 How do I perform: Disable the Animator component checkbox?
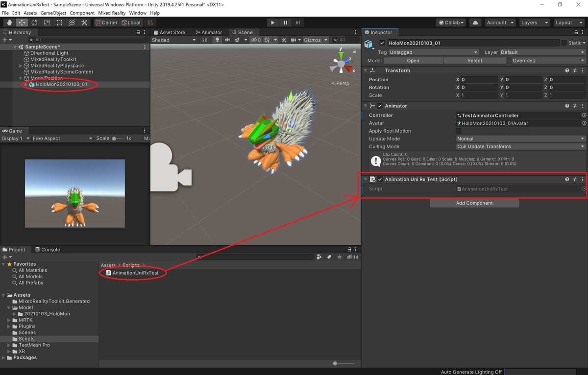(x=380, y=106)
